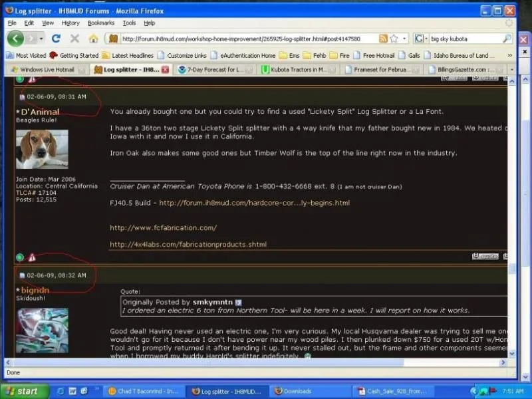532x399 pixels.
Task: Click report post icon under D'Animal's post
Action: point(32,257)
